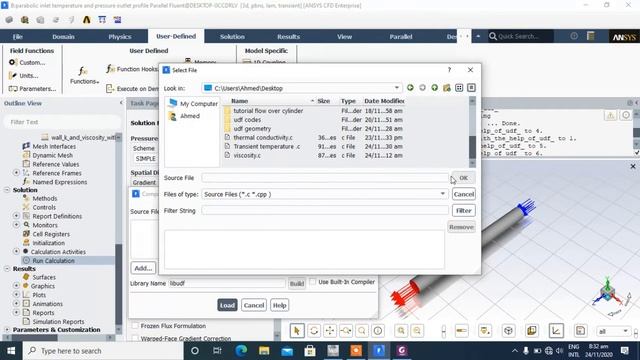Select the pan view tool

pyautogui.click(x=330, y=331)
